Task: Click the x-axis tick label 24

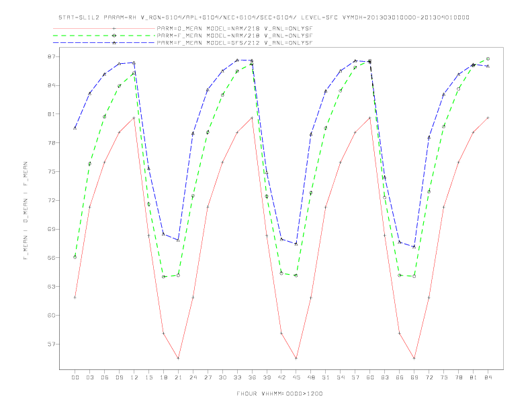Action: (x=193, y=377)
